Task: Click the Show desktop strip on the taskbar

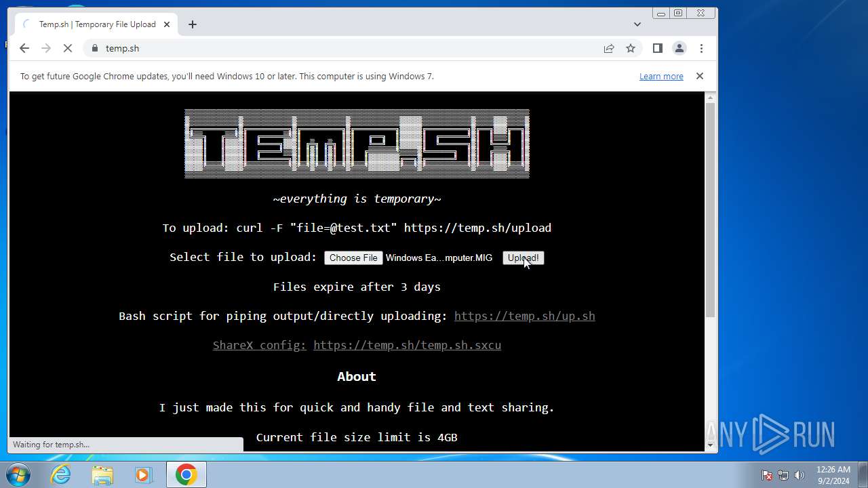Action: point(863,474)
